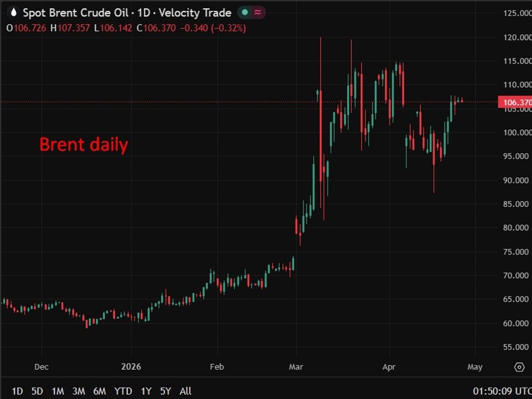
Task: Click the UTC clock timezone selector
Action: click(x=500, y=391)
